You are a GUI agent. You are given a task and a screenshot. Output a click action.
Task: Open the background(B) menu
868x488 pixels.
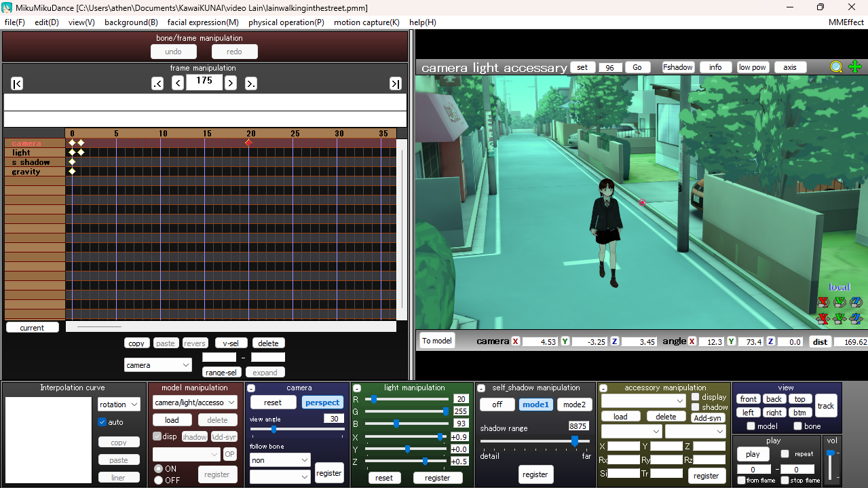[x=131, y=22]
